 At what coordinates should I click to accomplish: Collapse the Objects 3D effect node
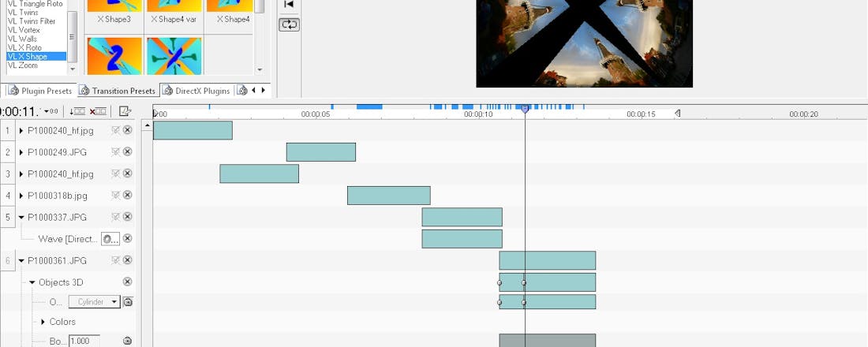pos(32,282)
